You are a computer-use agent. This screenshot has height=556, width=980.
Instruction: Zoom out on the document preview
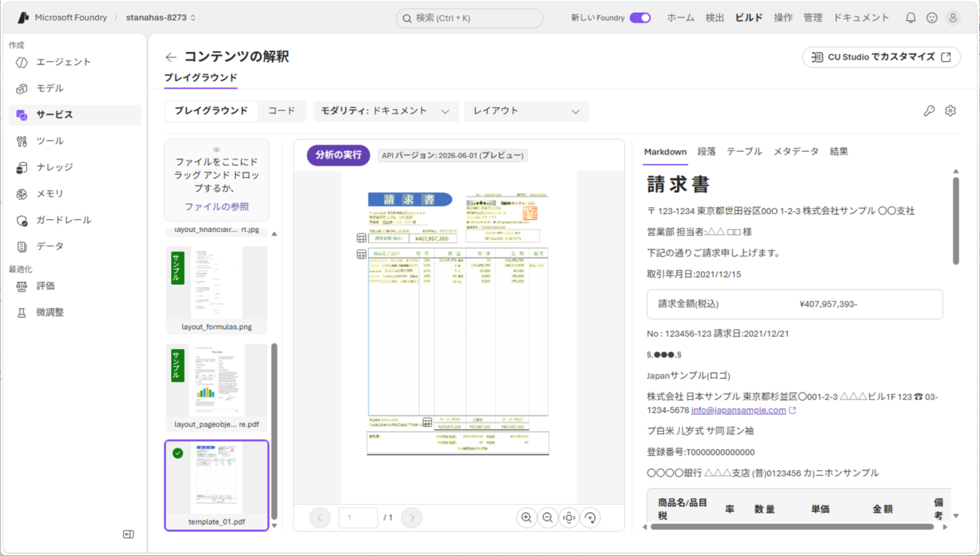(547, 518)
